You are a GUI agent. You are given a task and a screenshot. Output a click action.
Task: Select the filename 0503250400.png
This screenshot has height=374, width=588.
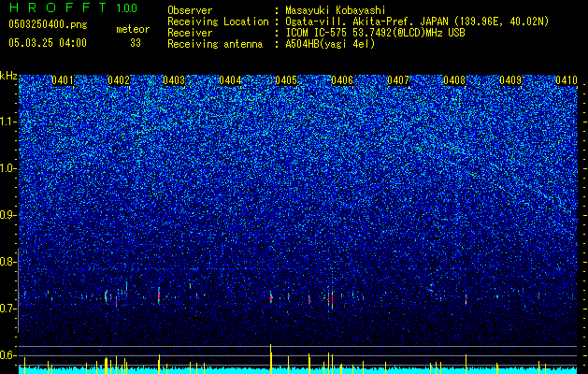point(48,24)
